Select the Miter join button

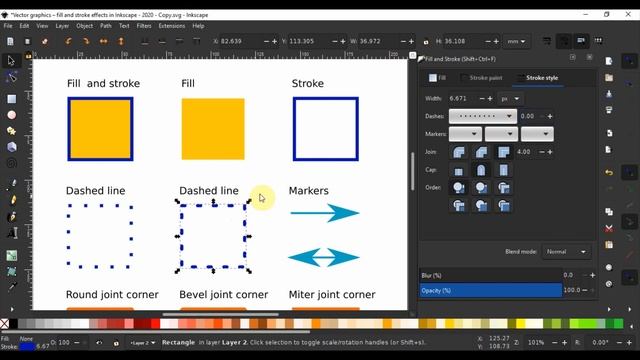(x=504, y=152)
